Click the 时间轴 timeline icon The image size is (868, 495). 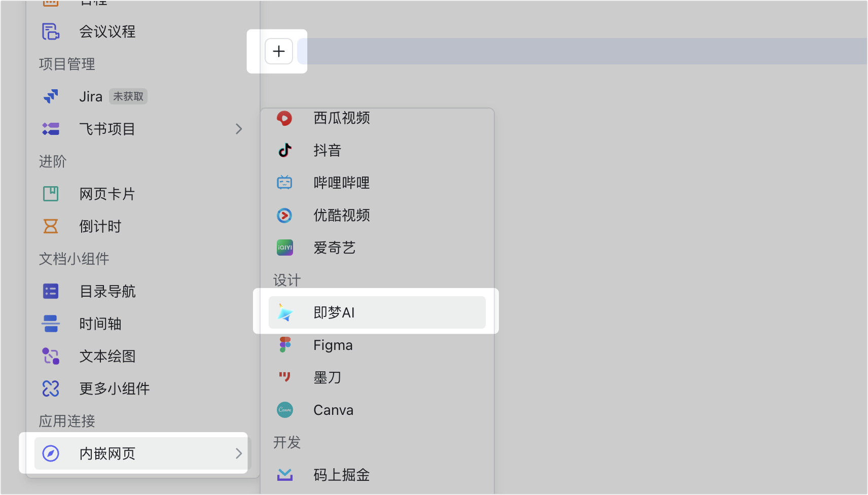click(x=51, y=324)
